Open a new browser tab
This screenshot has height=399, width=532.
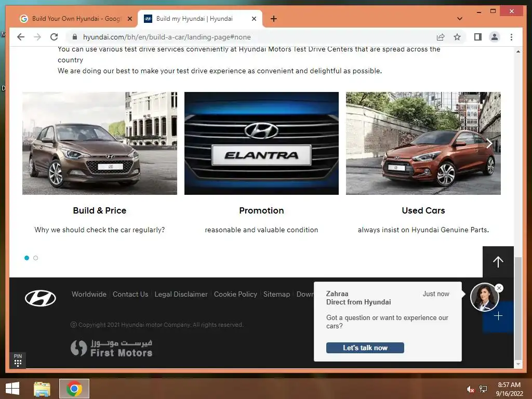(273, 19)
